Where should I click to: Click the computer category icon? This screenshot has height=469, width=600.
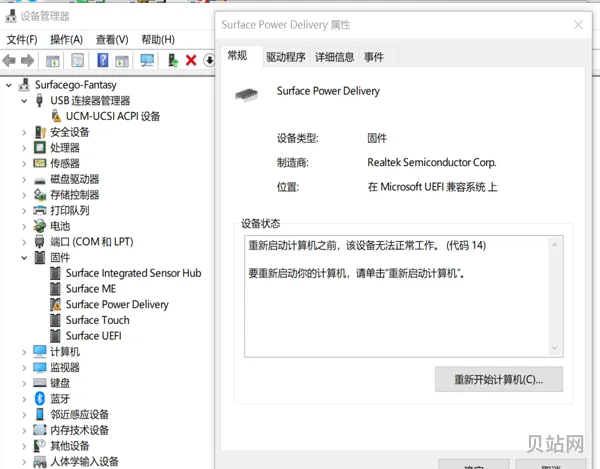pos(40,351)
